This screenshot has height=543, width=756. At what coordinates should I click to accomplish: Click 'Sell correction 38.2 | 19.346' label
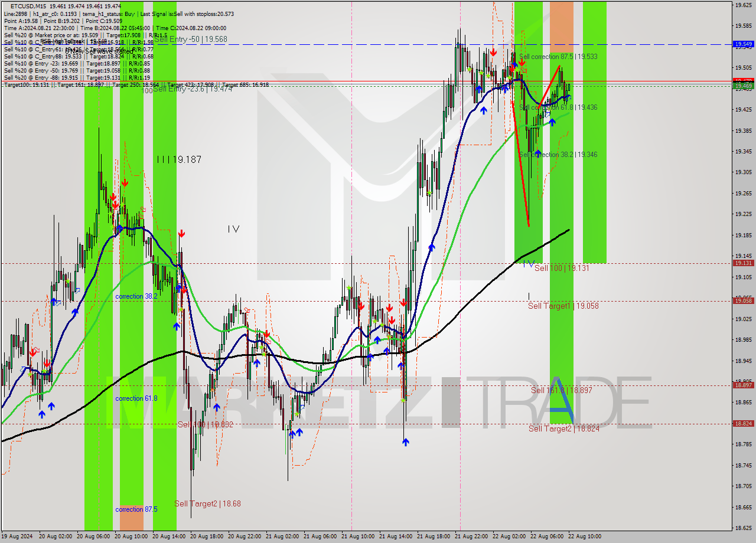(x=558, y=155)
